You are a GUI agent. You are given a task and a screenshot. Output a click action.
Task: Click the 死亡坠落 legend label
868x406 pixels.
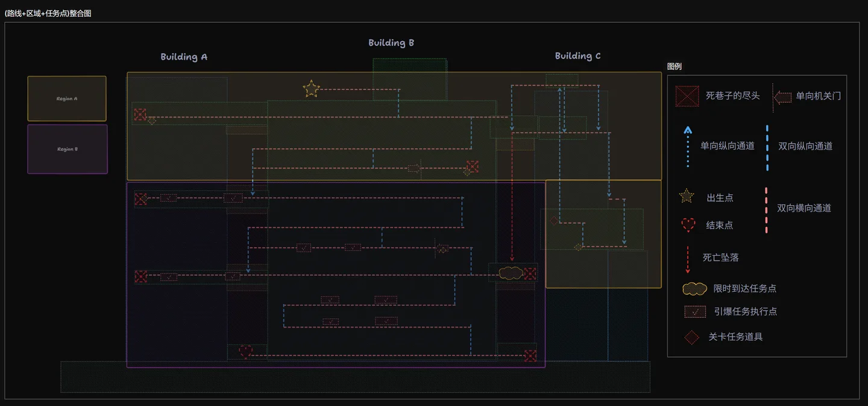coord(721,258)
